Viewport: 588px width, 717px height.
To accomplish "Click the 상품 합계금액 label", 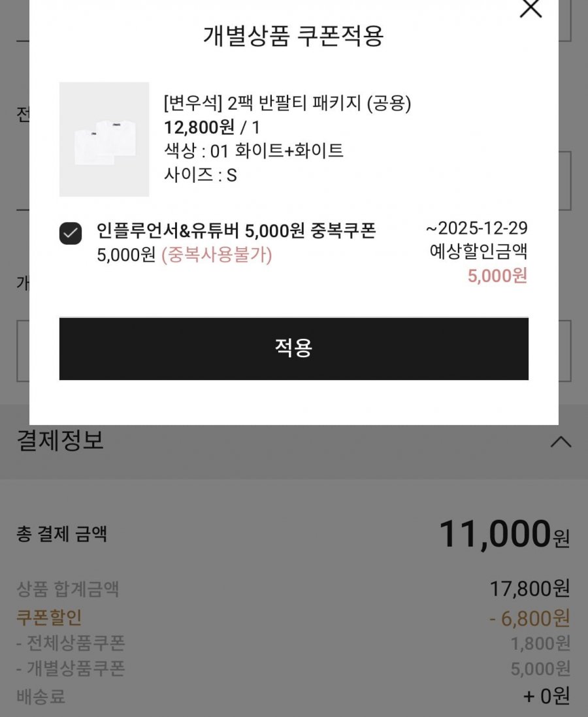I will (x=67, y=590).
